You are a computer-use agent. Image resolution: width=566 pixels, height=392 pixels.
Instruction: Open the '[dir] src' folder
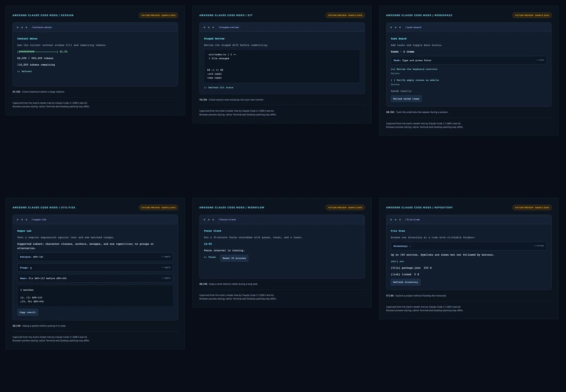pos(397,261)
